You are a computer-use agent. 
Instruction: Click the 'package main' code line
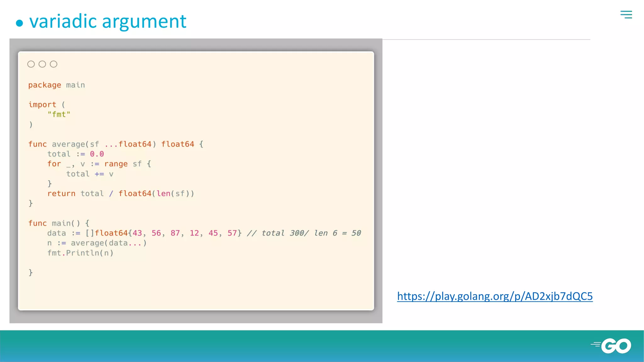[x=57, y=85]
